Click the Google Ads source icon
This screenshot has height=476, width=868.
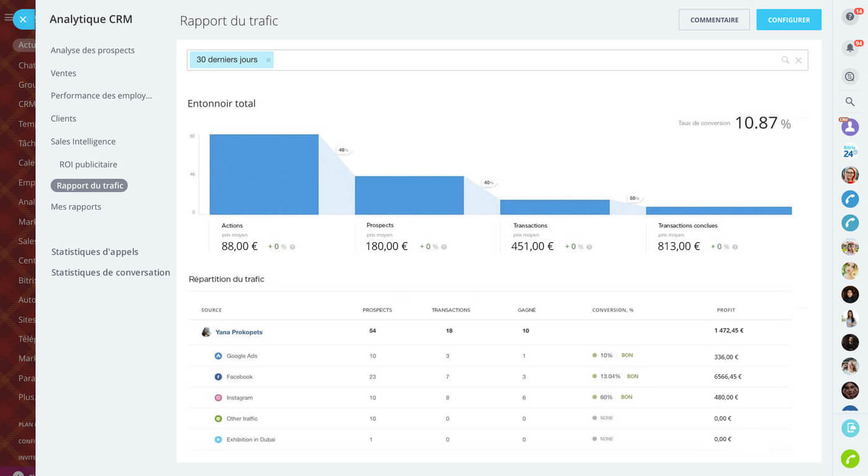pyautogui.click(x=218, y=356)
